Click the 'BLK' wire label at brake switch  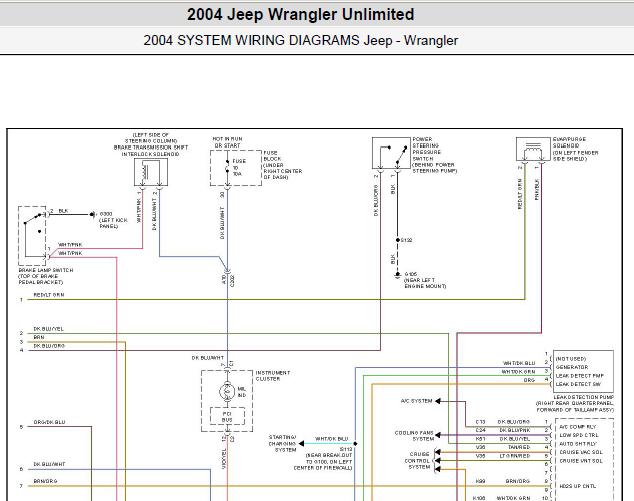tap(63, 211)
